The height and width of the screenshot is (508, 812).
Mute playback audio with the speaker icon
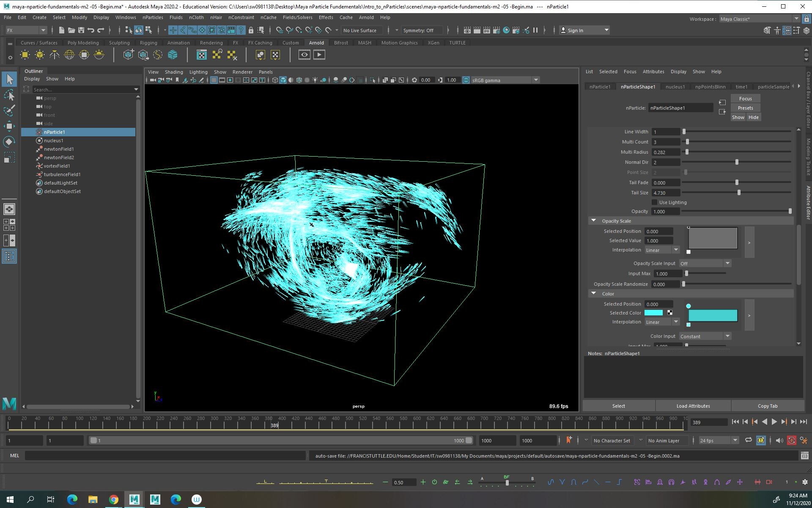[x=779, y=440]
